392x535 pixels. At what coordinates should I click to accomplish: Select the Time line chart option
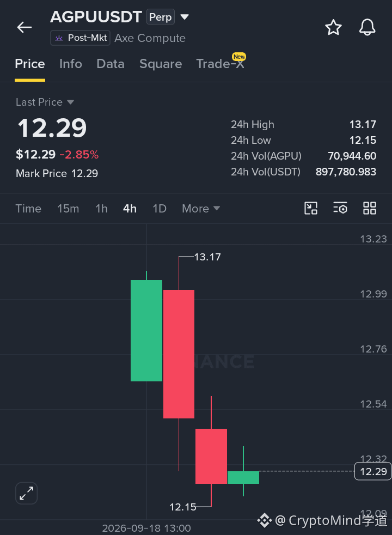pyautogui.click(x=28, y=209)
